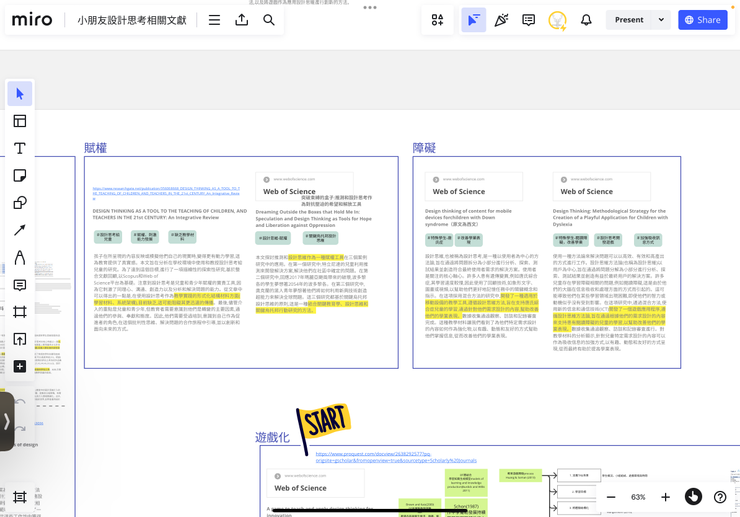
Task: Search the board with magnifier icon
Action: click(269, 20)
